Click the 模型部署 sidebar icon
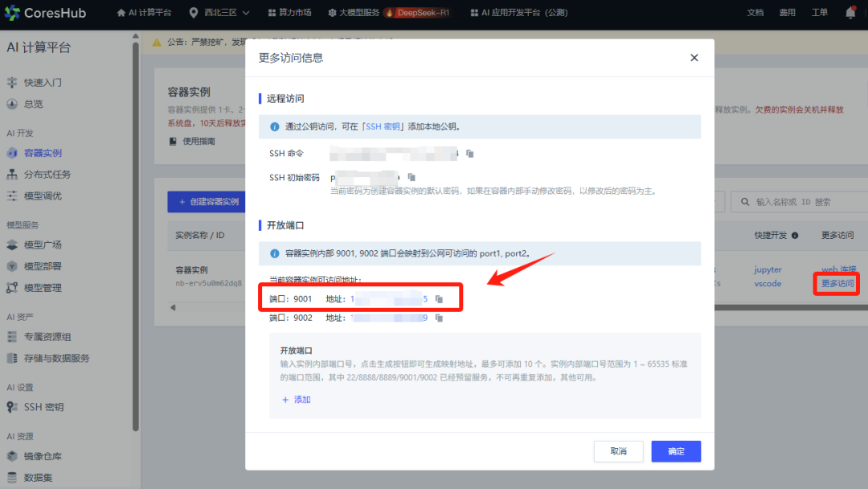The image size is (868, 489). [12, 266]
